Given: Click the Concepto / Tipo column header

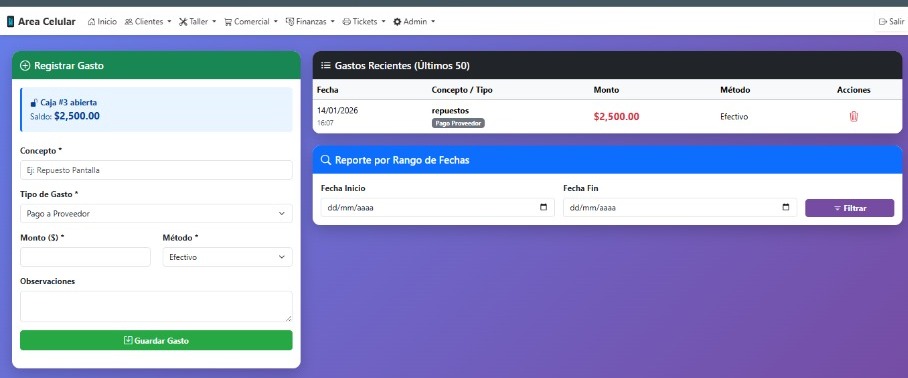Looking at the screenshot, I should click(x=462, y=90).
